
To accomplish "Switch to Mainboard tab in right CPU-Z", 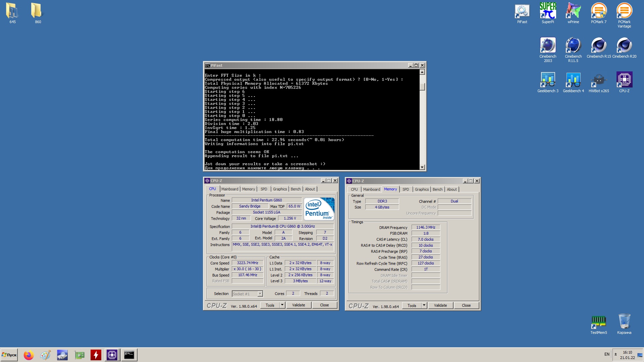I will [372, 189].
